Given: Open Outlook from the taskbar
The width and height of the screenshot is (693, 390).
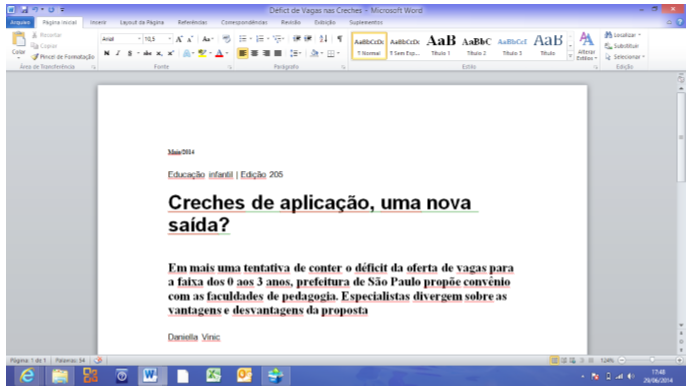Looking at the screenshot, I should pos(244,376).
